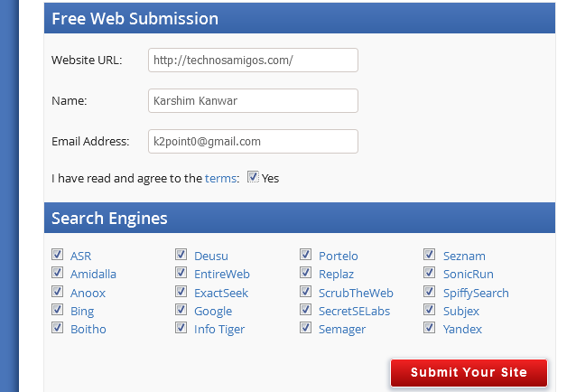Image resolution: width=576 pixels, height=392 pixels.
Task: Uncheck the ASR search engine checkbox
Action: pos(58,256)
